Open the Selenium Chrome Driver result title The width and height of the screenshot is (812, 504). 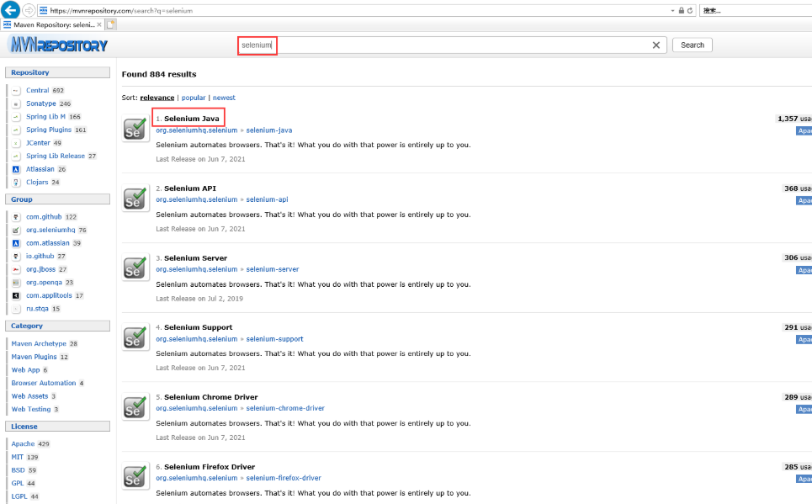[210, 397]
